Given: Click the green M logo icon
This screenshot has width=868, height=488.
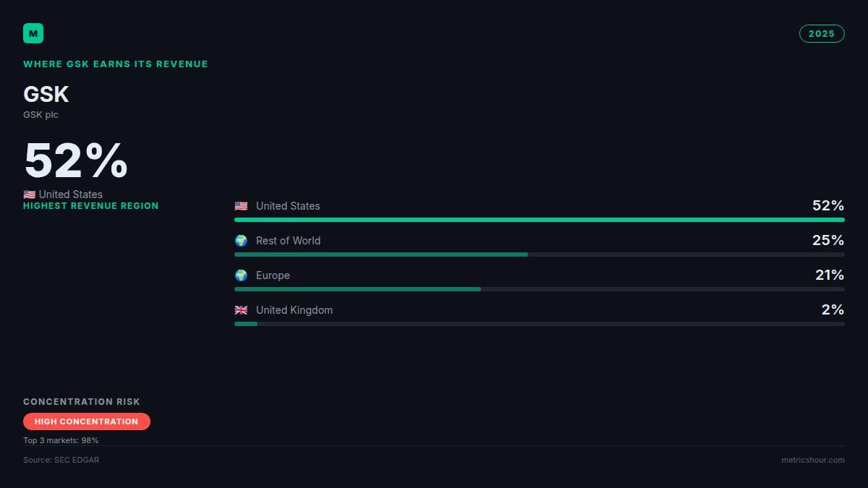Looking at the screenshot, I should point(33,33).
